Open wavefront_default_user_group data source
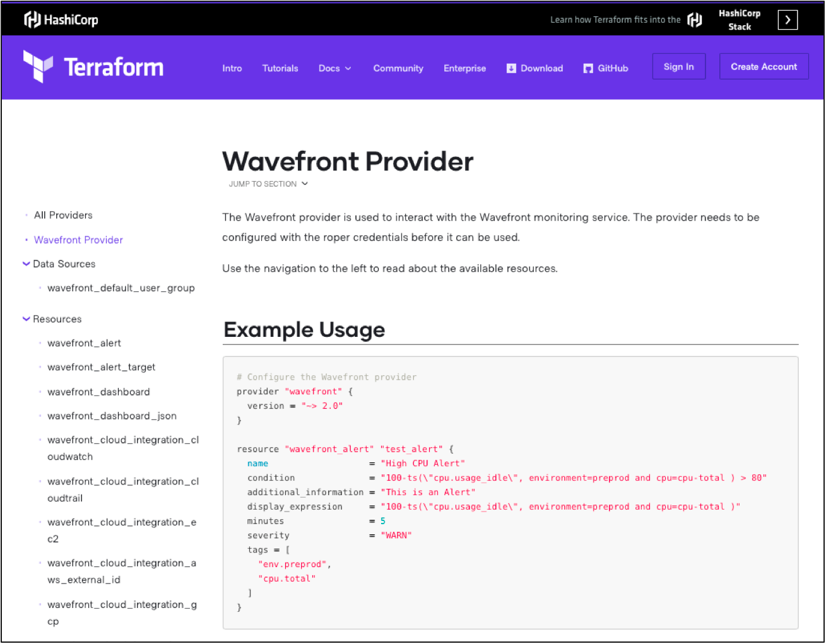 coord(121,288)
